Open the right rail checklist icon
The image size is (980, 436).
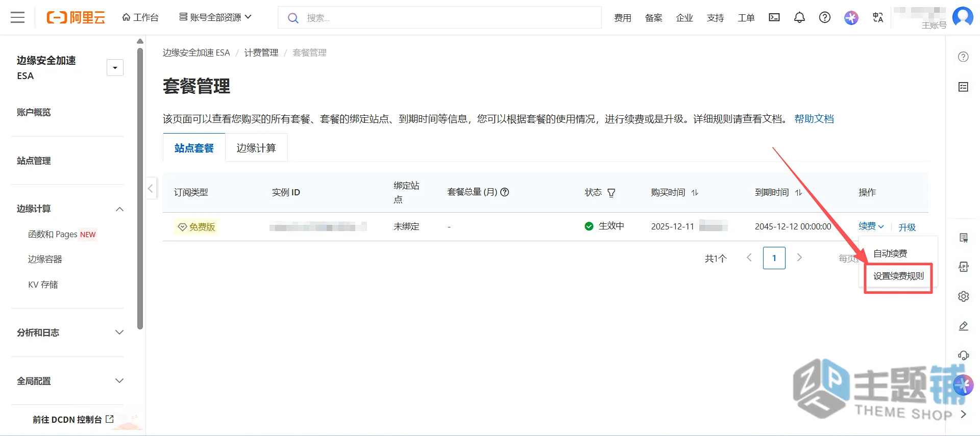pos(963,87)
